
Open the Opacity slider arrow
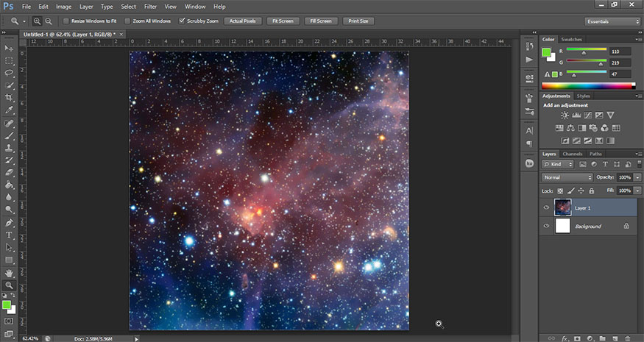tap(637, 177)
